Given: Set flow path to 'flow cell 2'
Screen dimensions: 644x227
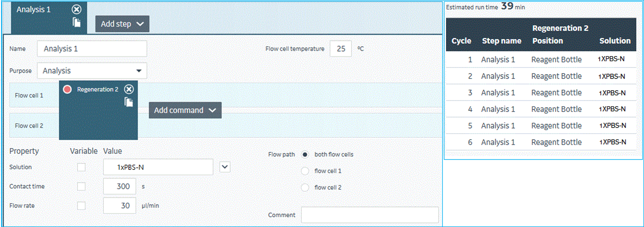Looking at the screenshot, I should point(305,188).
